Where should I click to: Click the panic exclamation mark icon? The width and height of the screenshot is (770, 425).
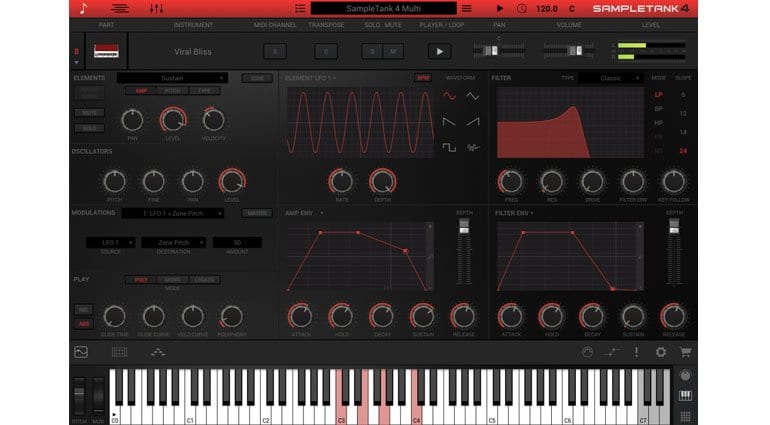click(x=636, y=352)
